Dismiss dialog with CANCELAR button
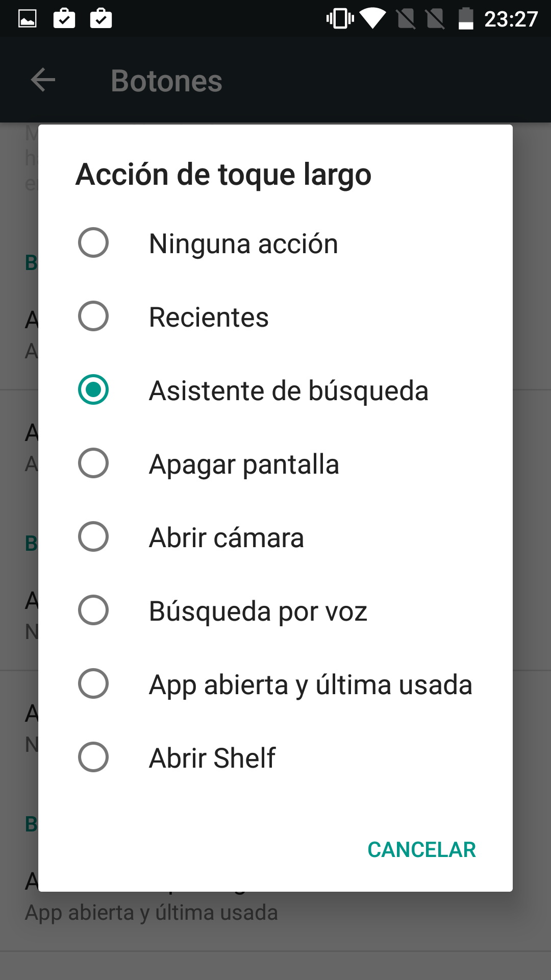551x980 pixels. (x=421, y=850)
